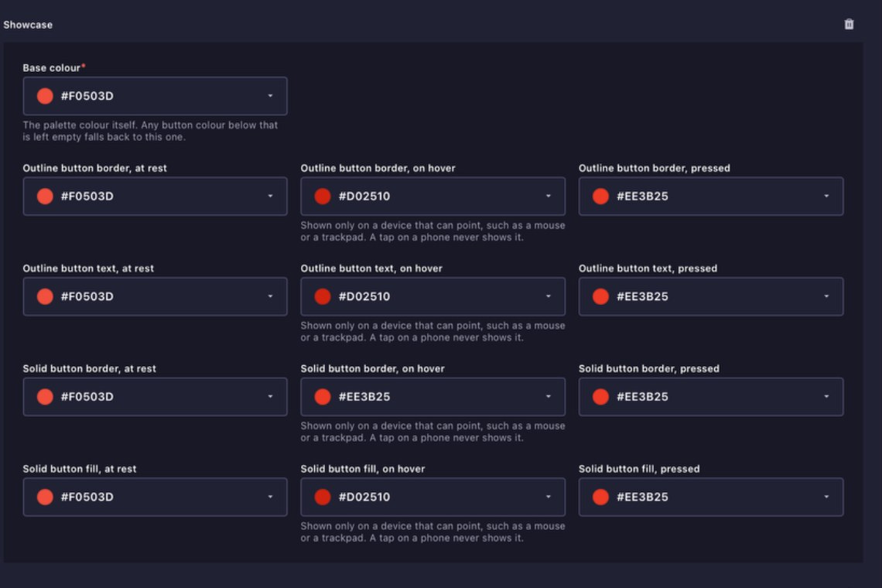Image resolution: width=882 pixels, height=588 pixels.
Task: Click swatch for Solid button border, on hover
Action: pyautogui.click(x=323, y=397)
